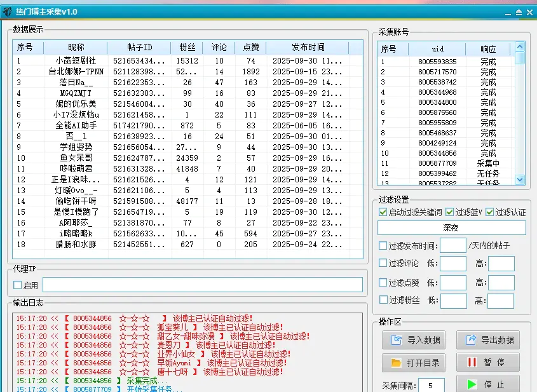Open folder via 打开目录 icon button
Image resolution: width=537 pixels, height=392 pixels.
pyautogui.click(x=413, y=363)
